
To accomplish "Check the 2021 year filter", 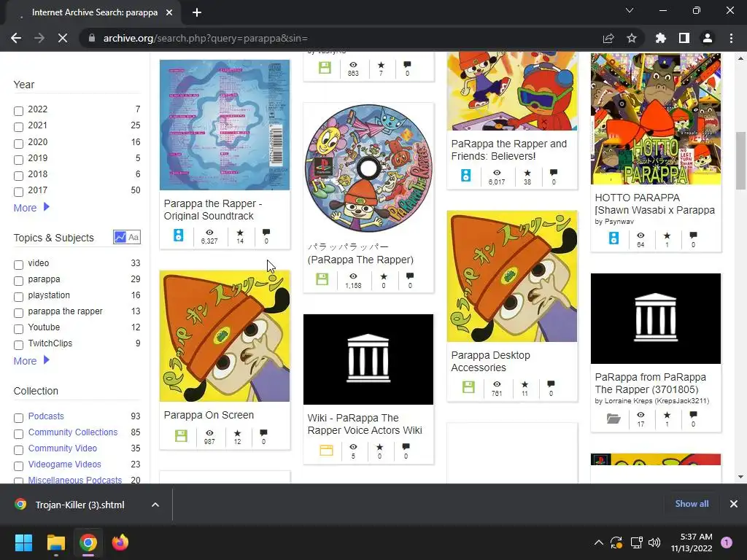I will [18, 127].
